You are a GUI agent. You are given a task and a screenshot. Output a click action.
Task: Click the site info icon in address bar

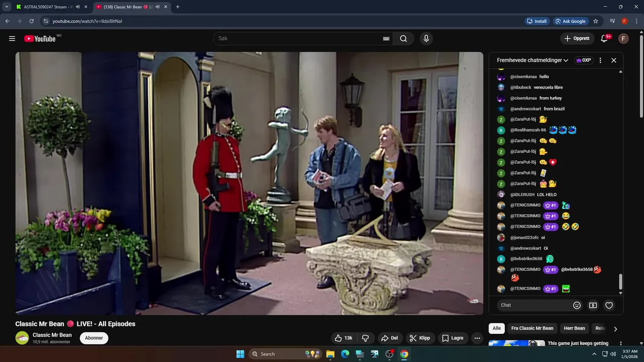coord(46,21)
